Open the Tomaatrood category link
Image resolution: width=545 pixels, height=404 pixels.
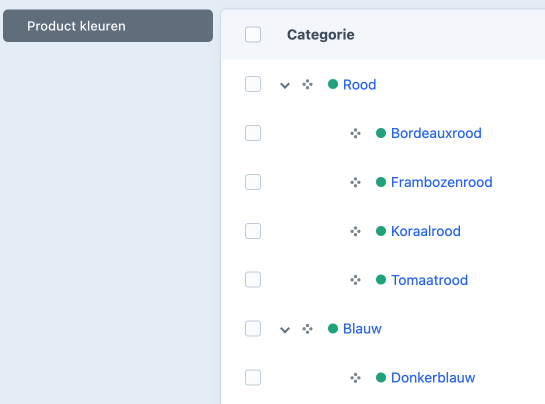(x=430, y=280)
